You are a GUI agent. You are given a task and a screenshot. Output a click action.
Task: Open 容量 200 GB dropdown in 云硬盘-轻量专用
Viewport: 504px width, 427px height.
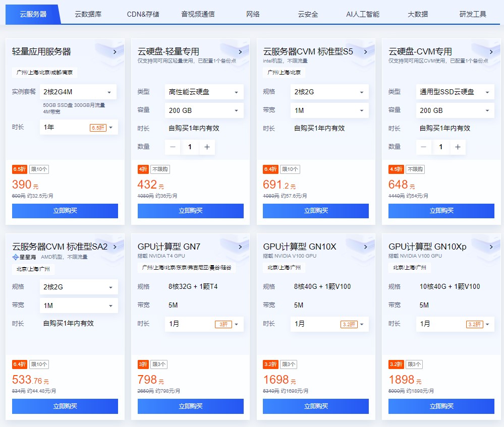coord(204,110)
